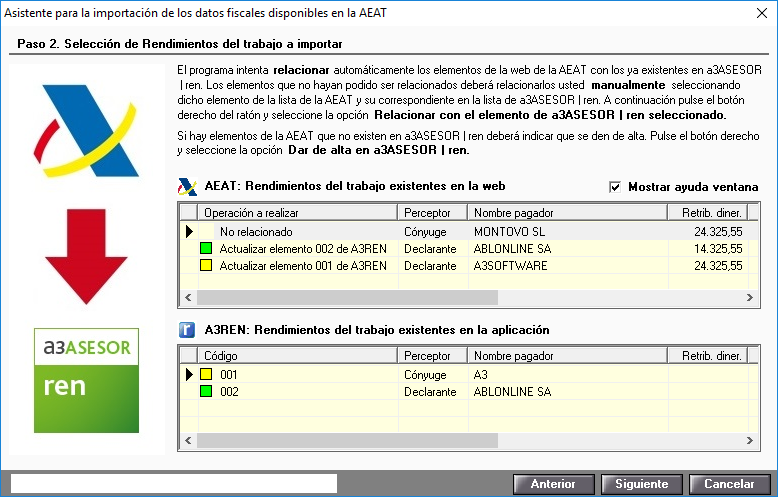Click the Nombre pagador header in the A3REN table
This screenshot has width=778, height=497.
click(x=568, y=356)
